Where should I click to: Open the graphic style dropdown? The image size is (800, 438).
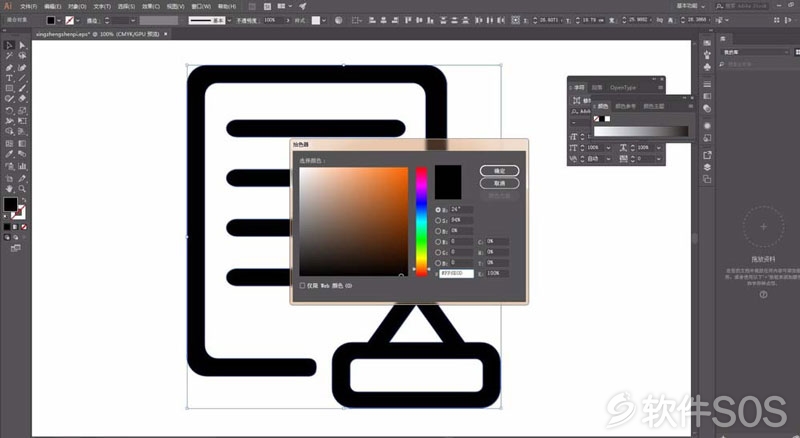(x=324, y=20)
